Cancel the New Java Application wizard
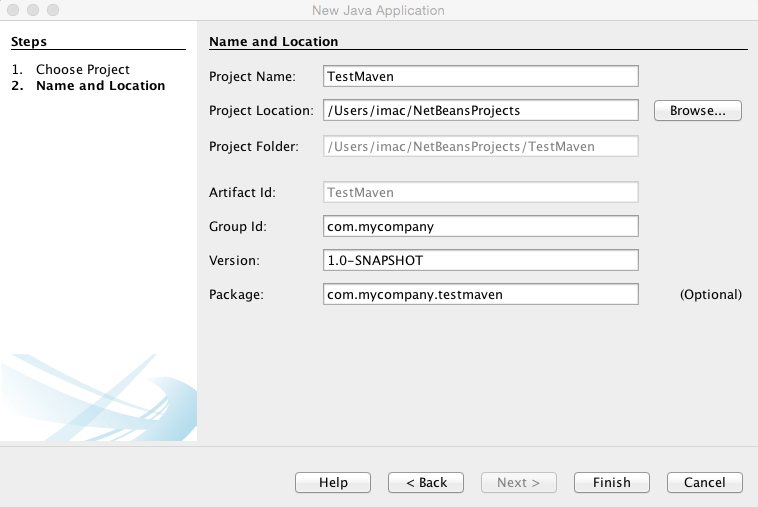The height and width of the screenshot is (507, 758). pos(704,482)
